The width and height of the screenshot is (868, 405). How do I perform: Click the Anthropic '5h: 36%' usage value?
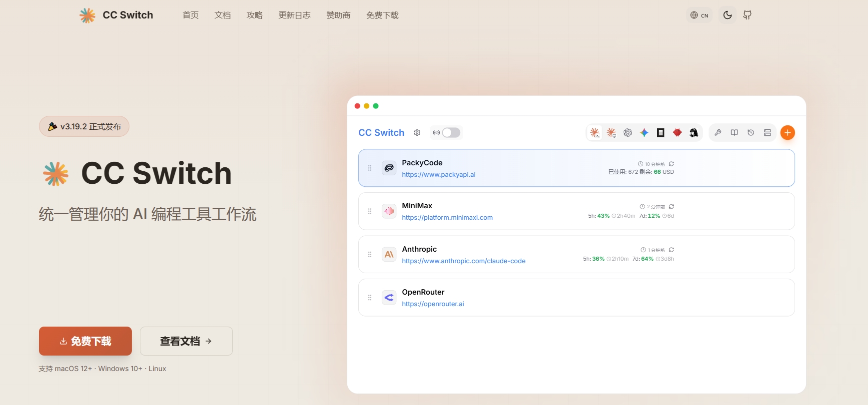594,259
